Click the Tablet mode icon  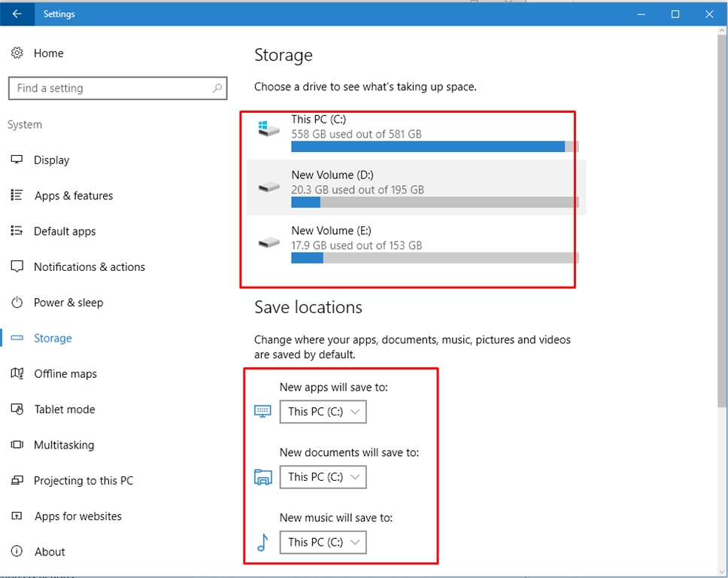(17, 409)
